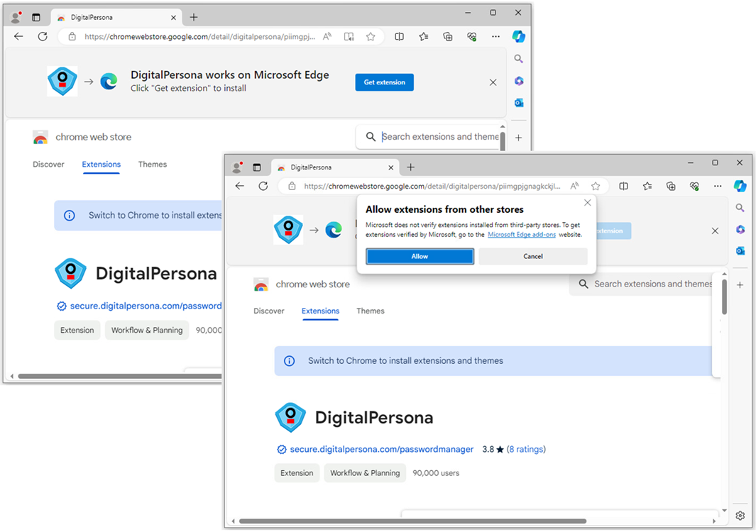Launch Copilot from the front window toolbar
Screen dimensions: 756x532
[x=740, y=186]
